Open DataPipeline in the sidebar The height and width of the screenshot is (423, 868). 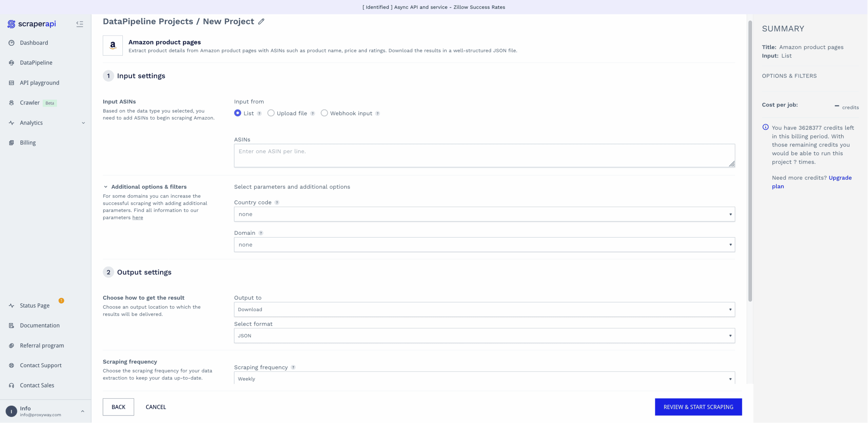click(36, 63)
